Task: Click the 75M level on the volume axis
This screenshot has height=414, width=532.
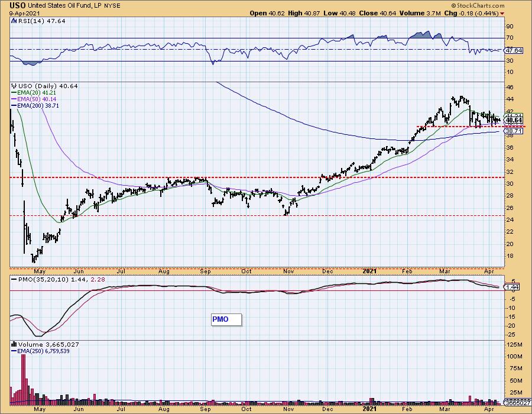Action: click(515, 368)
